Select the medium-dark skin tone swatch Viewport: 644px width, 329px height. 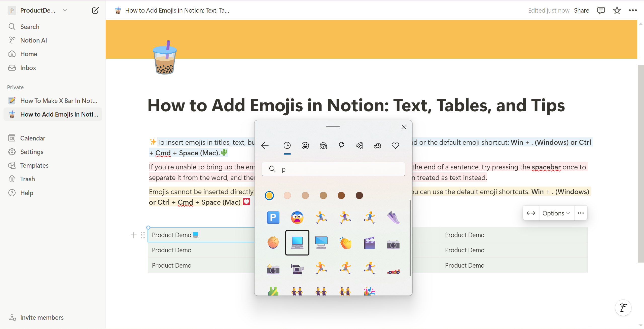[341, 195]
